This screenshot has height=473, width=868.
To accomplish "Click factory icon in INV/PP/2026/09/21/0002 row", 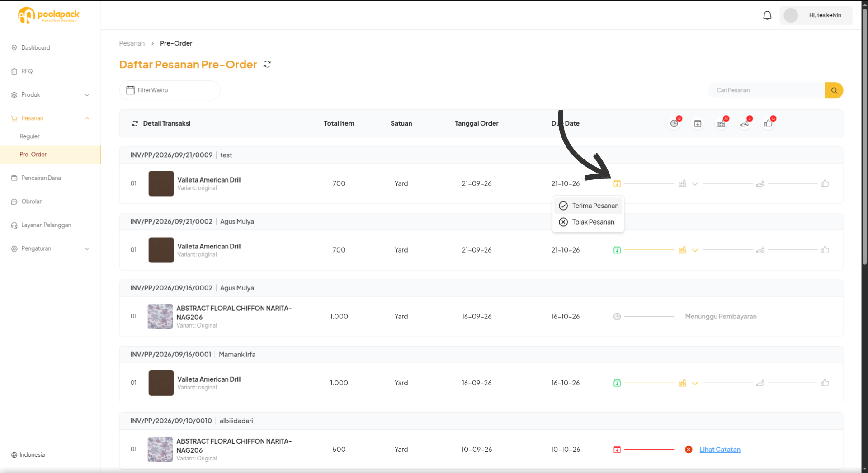I will (682, 250).
